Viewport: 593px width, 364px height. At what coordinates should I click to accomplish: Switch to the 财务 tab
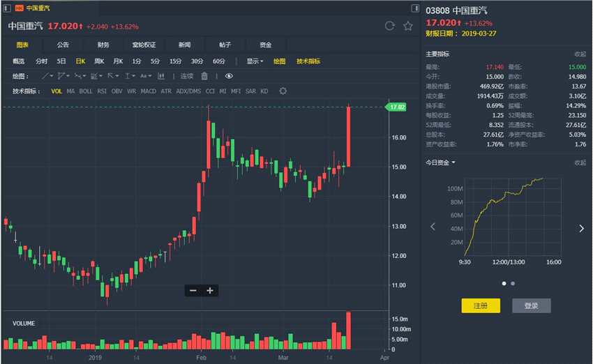[x=103, y=45]
